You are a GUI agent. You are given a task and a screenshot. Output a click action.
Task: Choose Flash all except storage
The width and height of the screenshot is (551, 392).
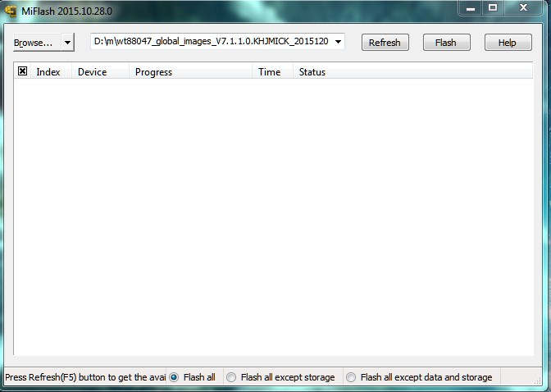coord(231,377)
